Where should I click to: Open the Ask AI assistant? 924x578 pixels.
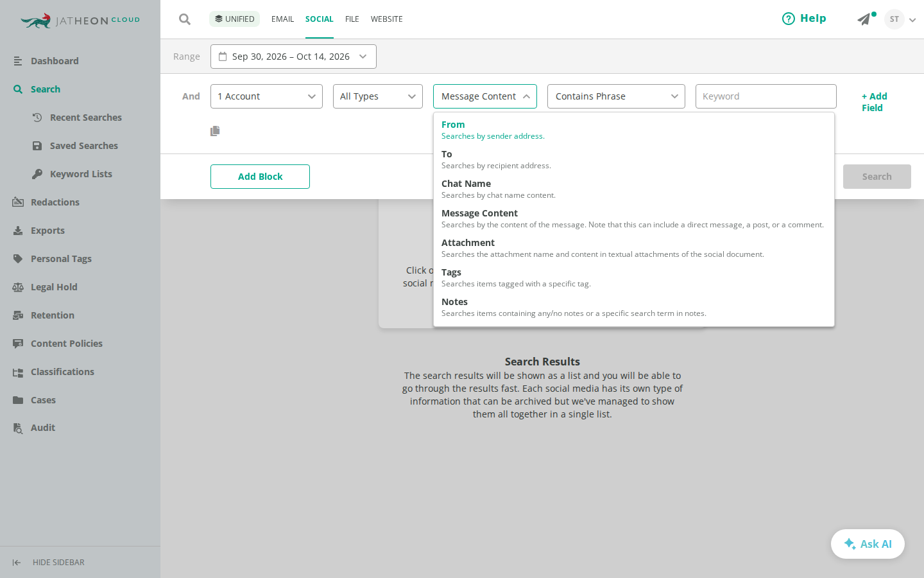(x=868, y=544)
